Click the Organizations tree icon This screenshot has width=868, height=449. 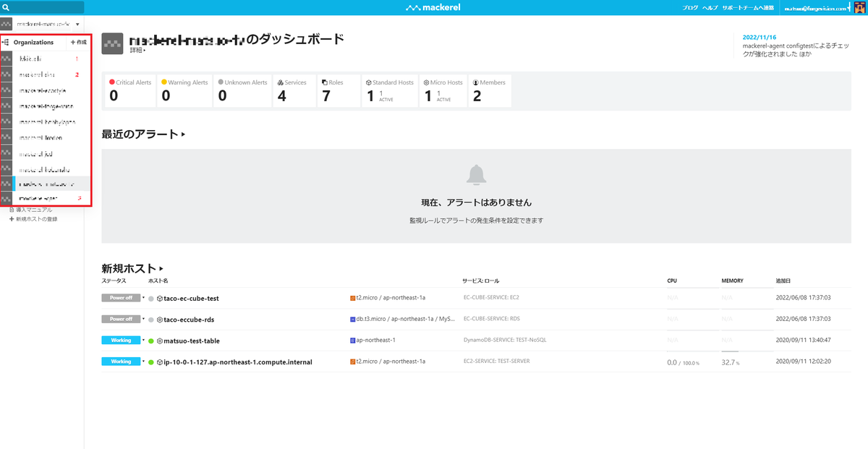[6, 43]
